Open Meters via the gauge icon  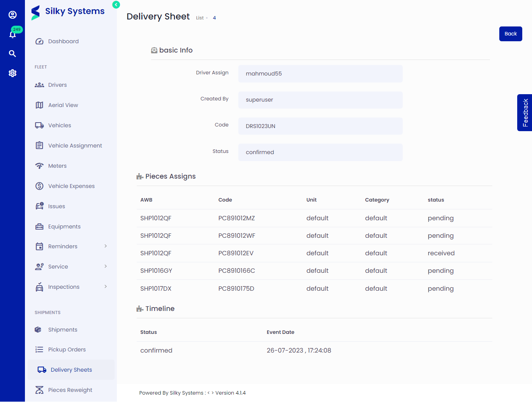pos(39,165)
